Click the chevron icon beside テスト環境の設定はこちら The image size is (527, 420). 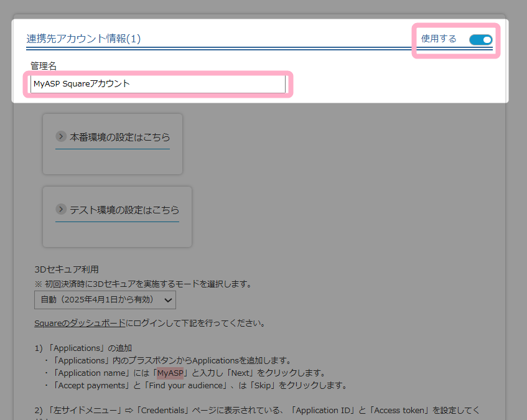(x=61, y=209)
